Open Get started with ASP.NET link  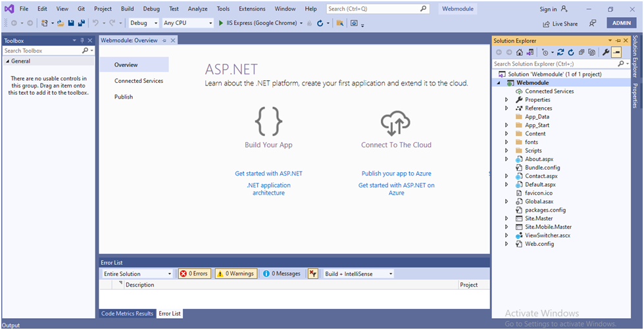pyautogui.click(x=268, y=174)
